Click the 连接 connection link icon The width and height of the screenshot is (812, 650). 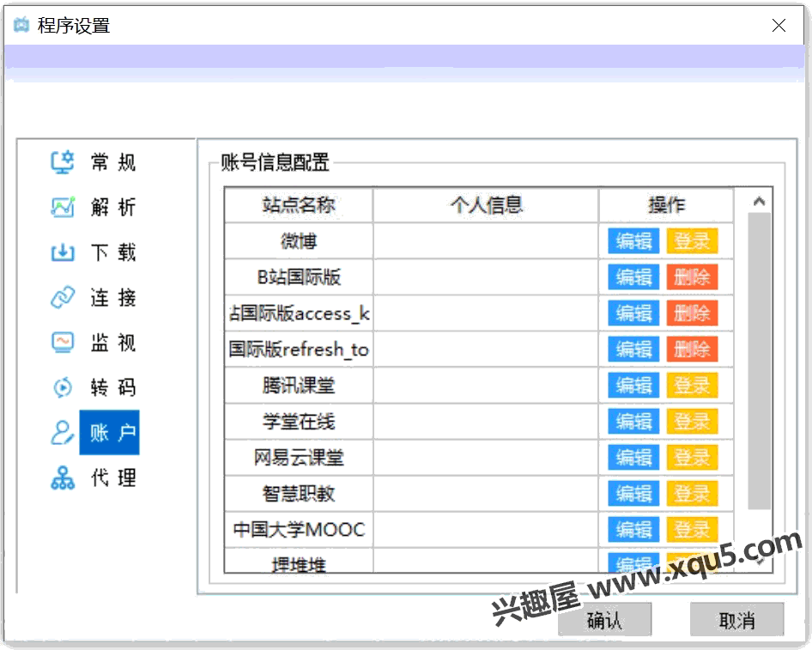63,298
